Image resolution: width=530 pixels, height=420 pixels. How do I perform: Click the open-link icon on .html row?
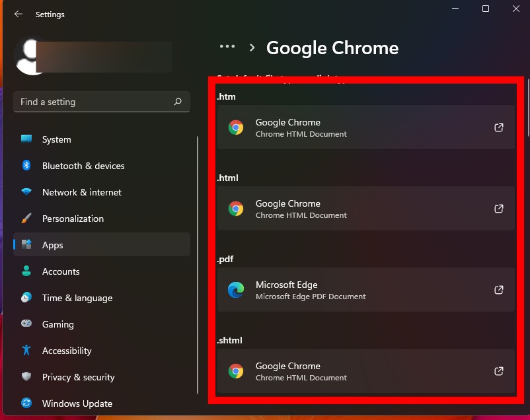[499, 209]
